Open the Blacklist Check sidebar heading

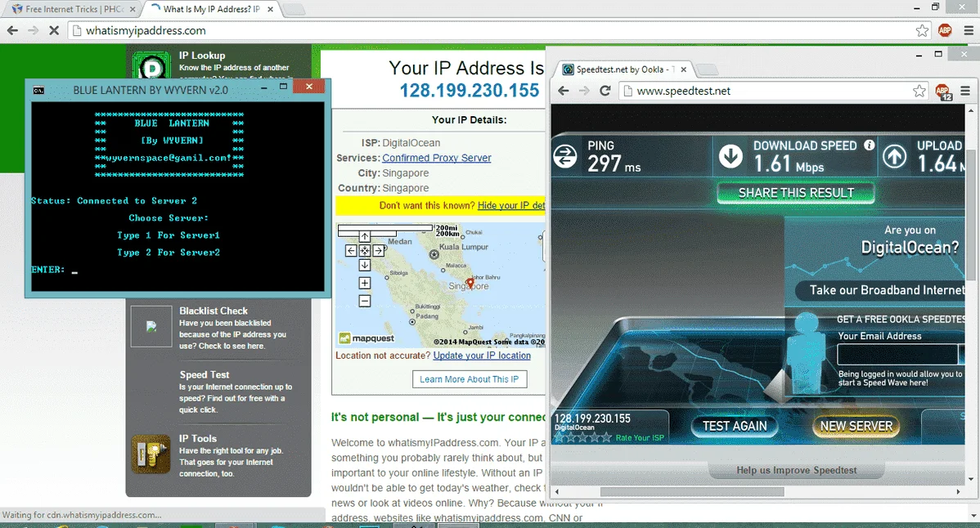click(x=214, y=311)
